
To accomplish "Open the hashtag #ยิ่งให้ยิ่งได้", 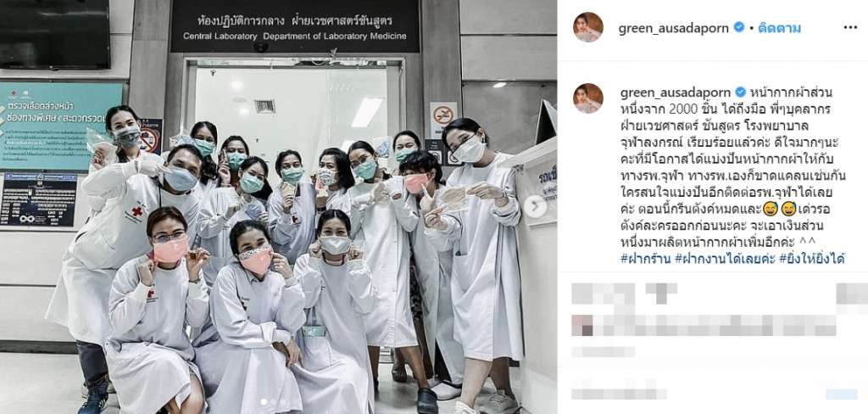I will 811,258.
